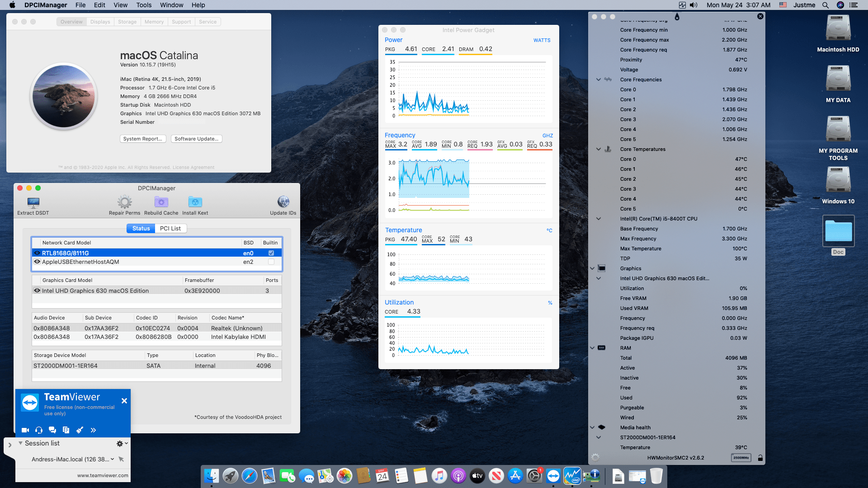Open Macintosh HDD desktop drive

[x=838, y=33]
